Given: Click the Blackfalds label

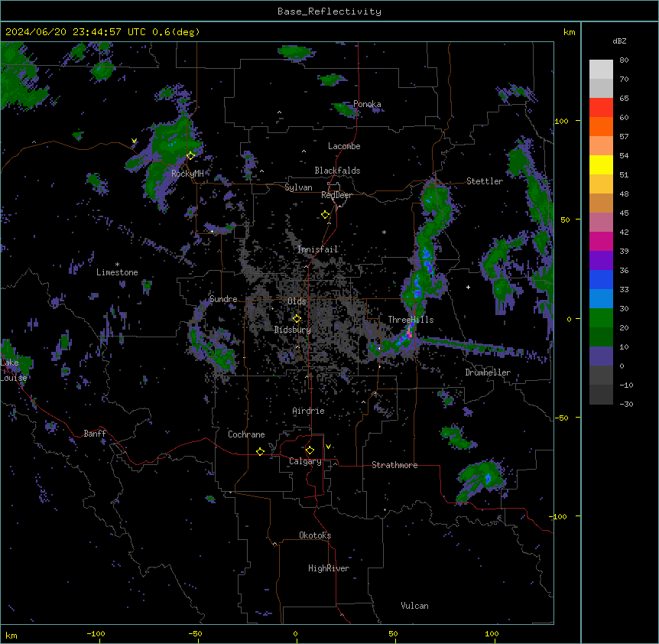Looking at the screenshot, I should pos(337,171).
